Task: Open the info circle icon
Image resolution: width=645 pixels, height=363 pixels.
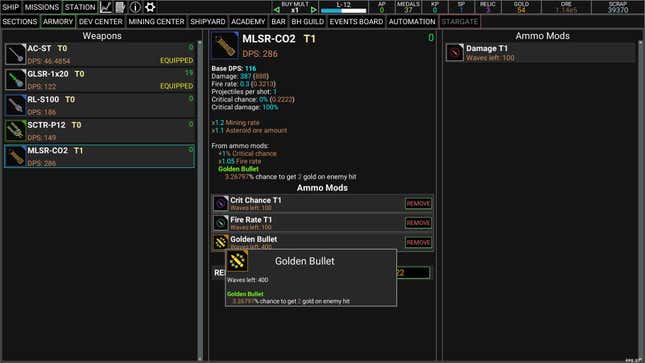Action: pos(135,7)
